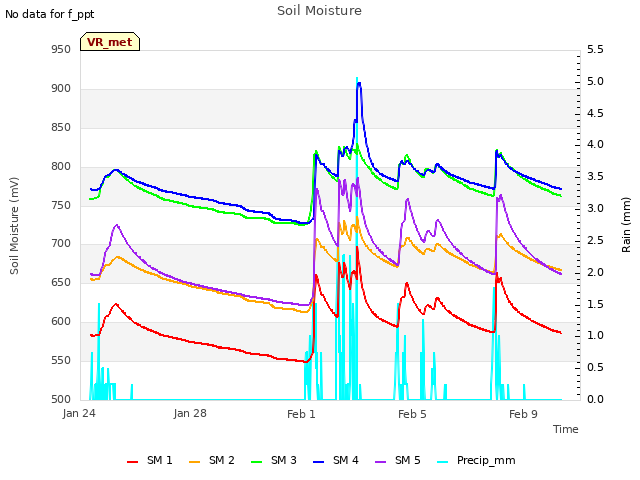The height and width of the screenshot is (480, 640).
Task: Click the SM 4 peak above 900 mV
Action: coord(359,84)
